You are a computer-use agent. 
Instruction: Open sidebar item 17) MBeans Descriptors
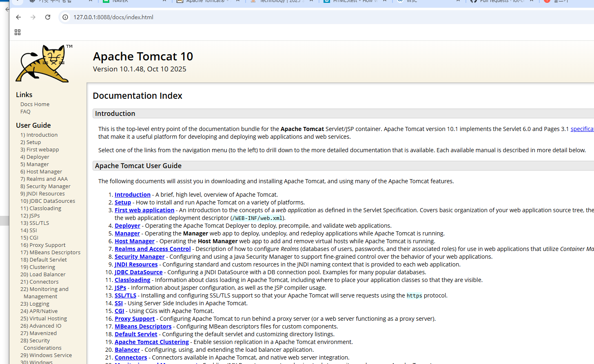click(51, 253)
